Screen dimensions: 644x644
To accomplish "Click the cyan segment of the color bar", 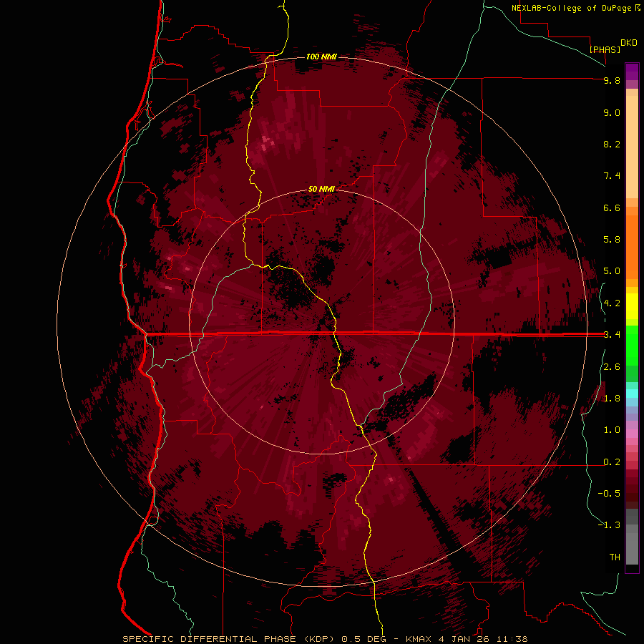I will point(632,394).
